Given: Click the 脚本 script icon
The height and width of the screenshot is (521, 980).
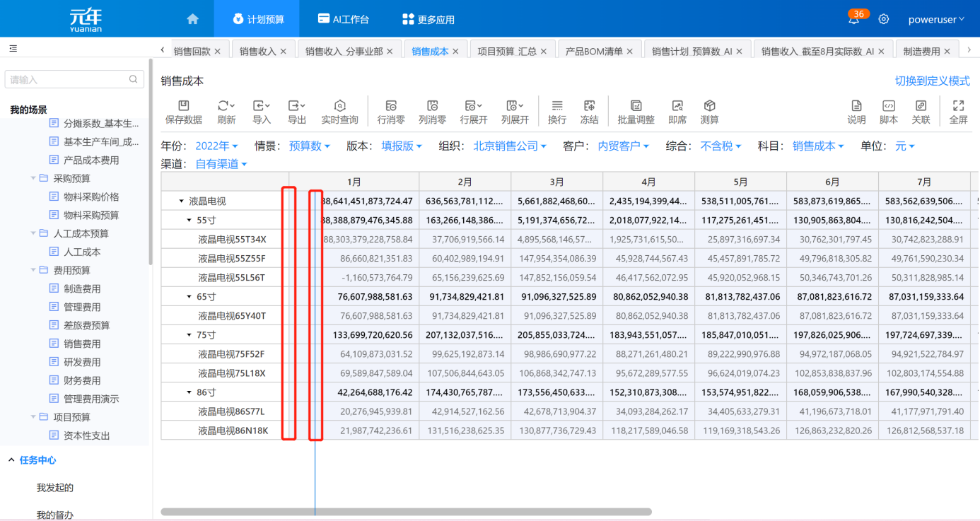Looking at the screenshot, I should coord(889,106).
